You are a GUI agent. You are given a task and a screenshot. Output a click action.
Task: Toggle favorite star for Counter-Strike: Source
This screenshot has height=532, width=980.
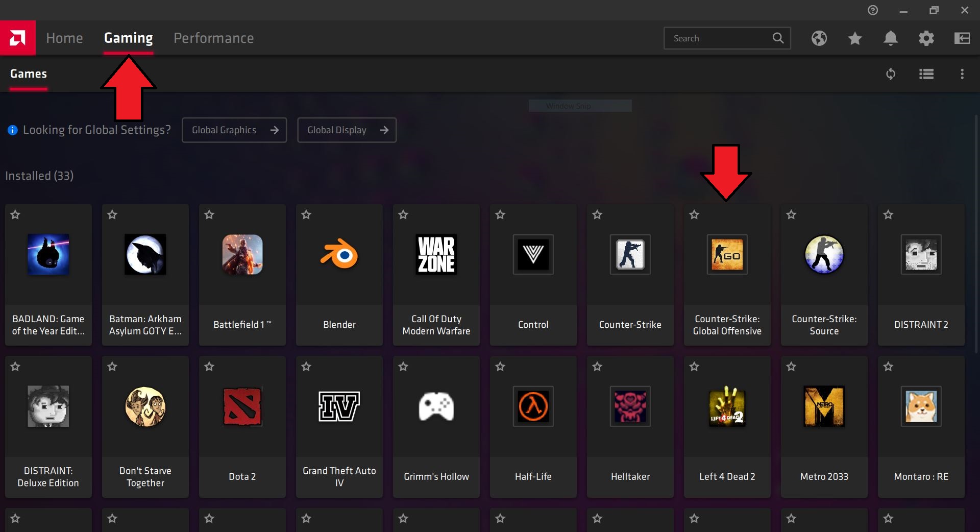[x=791, y=215]
